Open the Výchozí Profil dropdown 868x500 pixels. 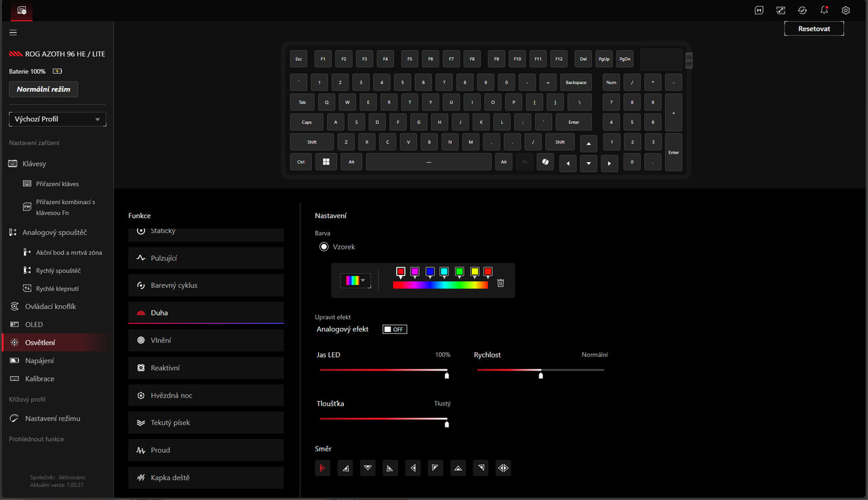(x=57, y=119)
